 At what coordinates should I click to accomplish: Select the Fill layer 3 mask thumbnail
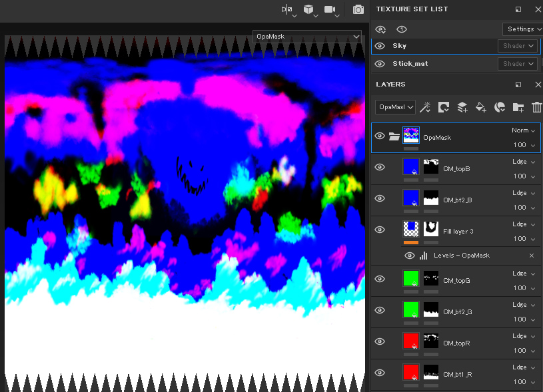click(x=431, y=229)
